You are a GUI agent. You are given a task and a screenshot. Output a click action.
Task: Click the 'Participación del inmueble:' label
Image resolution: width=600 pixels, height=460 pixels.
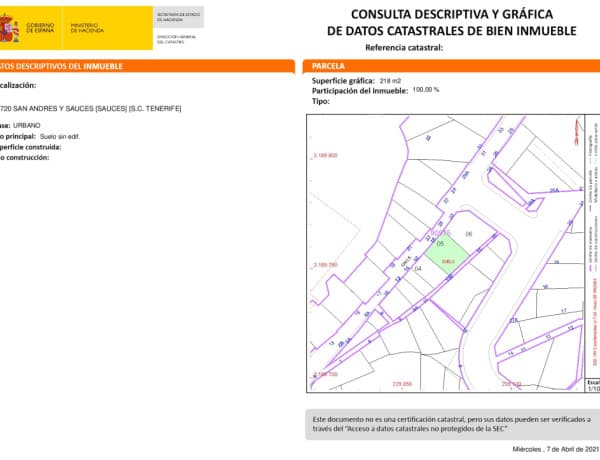tap(360, 91)
